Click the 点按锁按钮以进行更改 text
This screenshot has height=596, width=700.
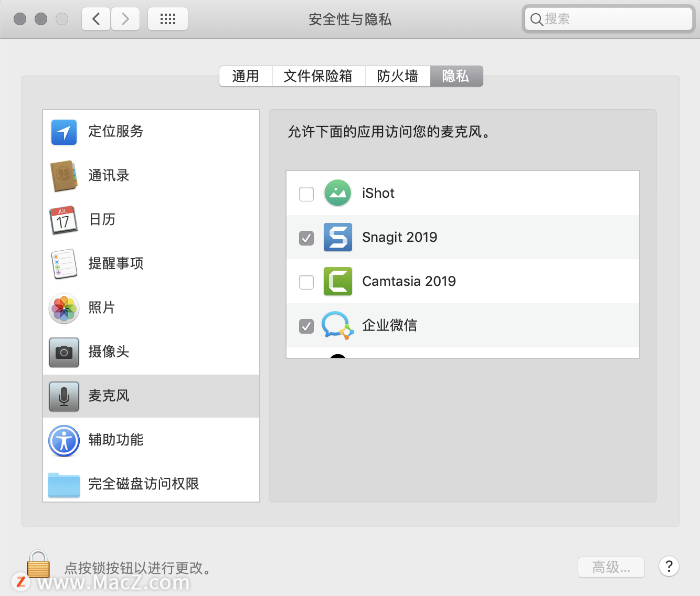tap(137, 568)
